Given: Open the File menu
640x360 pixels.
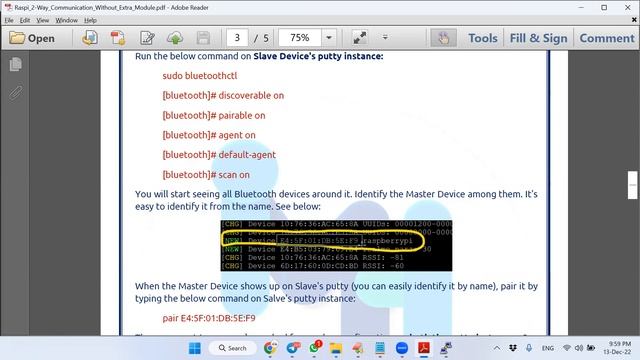Looking at the screenshot, I should click(9, 20).
